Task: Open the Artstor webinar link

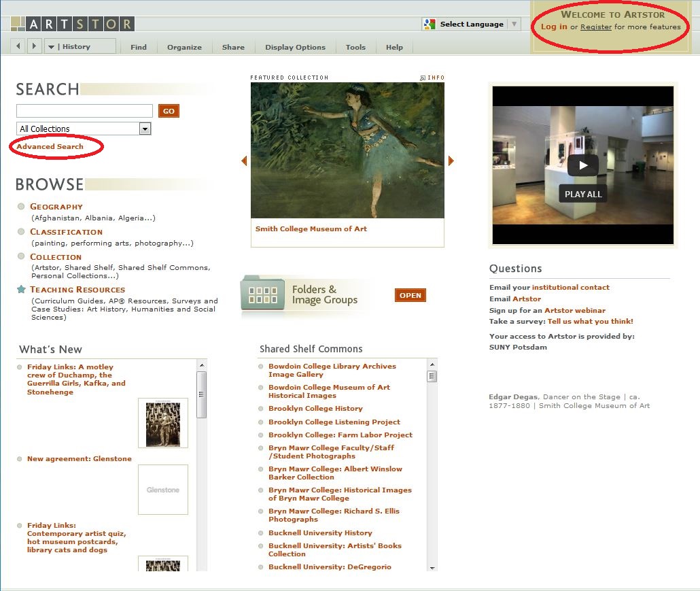Action: pos(575,311)
